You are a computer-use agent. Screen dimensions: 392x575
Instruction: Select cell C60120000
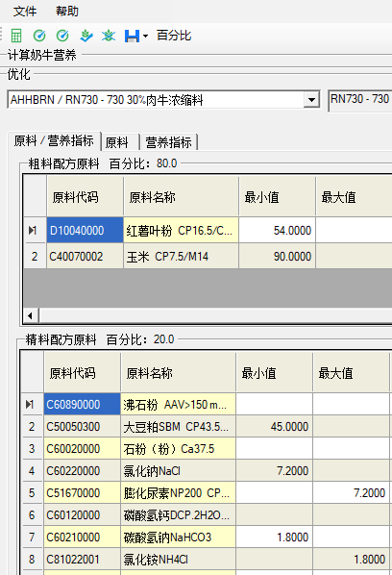point(82,514)
